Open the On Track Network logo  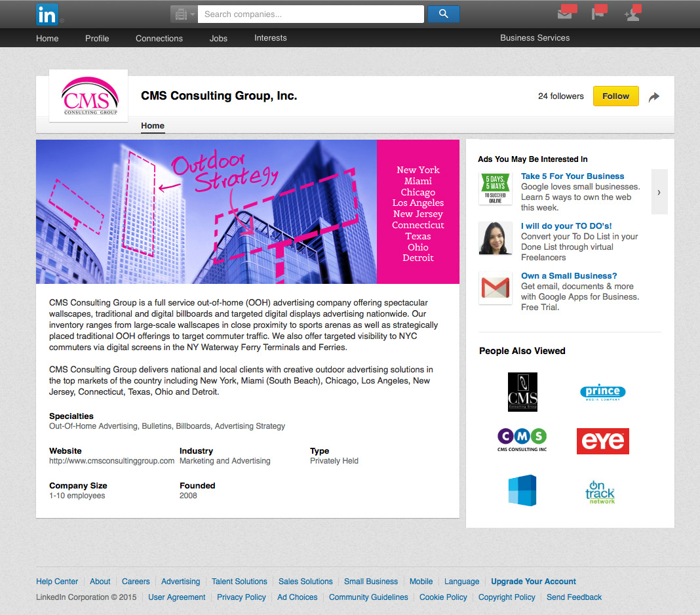pos(600,492)
